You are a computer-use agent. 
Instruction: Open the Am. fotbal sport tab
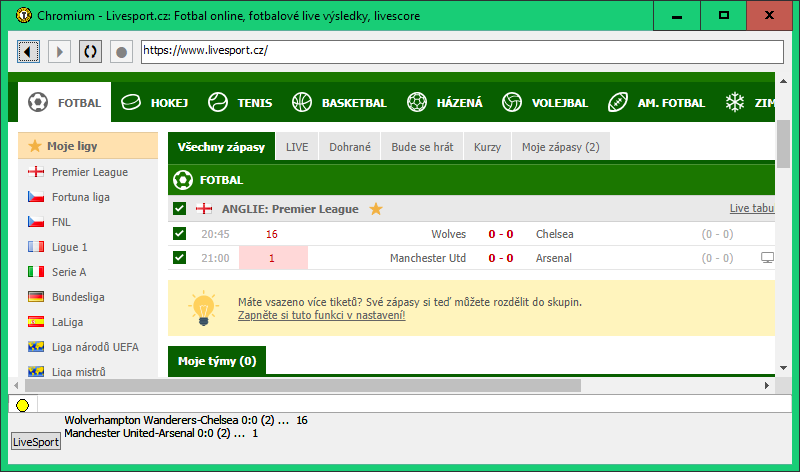coord(656,103)
